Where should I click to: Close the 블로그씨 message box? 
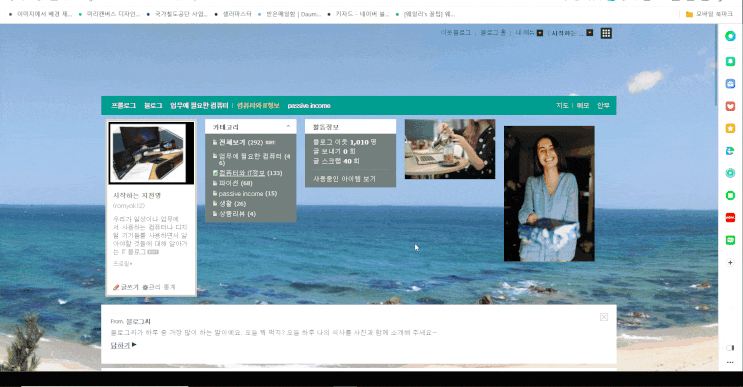pos(604,317)
